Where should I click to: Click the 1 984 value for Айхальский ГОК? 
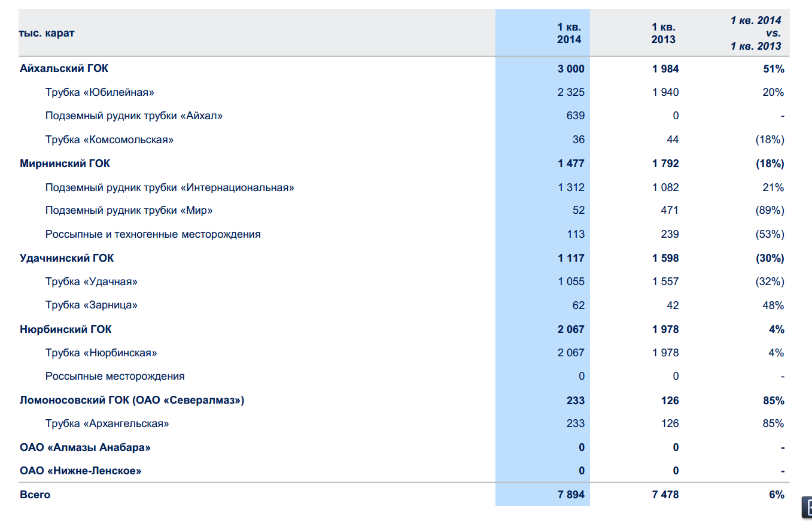[665, 69]
